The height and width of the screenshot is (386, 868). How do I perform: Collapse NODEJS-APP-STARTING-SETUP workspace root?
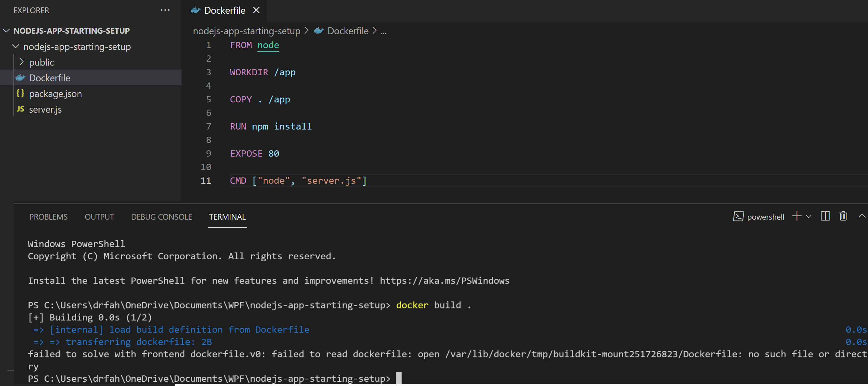(6, 31)
